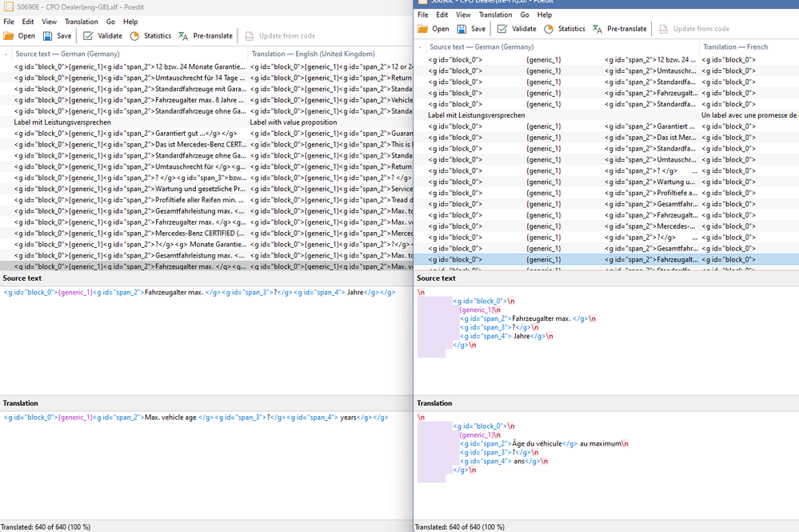Open File menu in the left window
The width and height of the screenshot is (799, 532).
(9, 22)
